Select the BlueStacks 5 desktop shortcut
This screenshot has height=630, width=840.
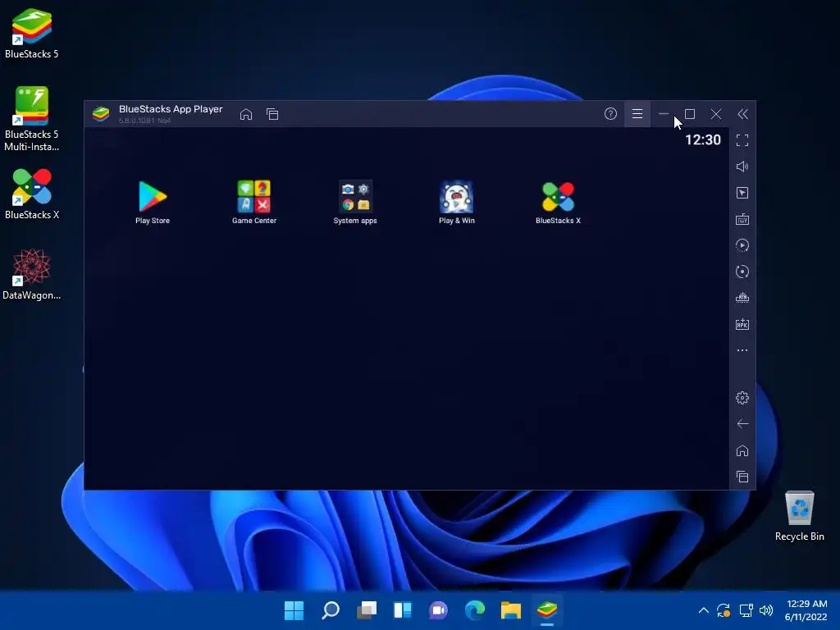32,33
